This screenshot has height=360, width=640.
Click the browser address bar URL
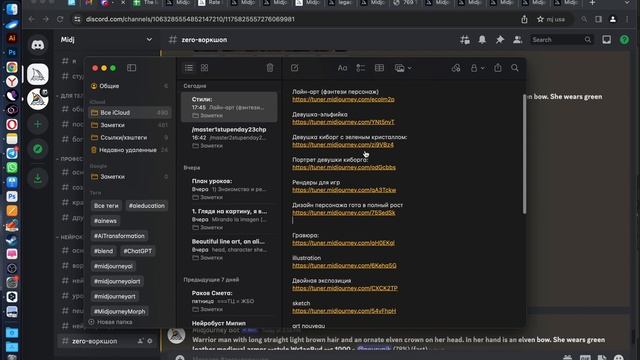coord(190,19)
